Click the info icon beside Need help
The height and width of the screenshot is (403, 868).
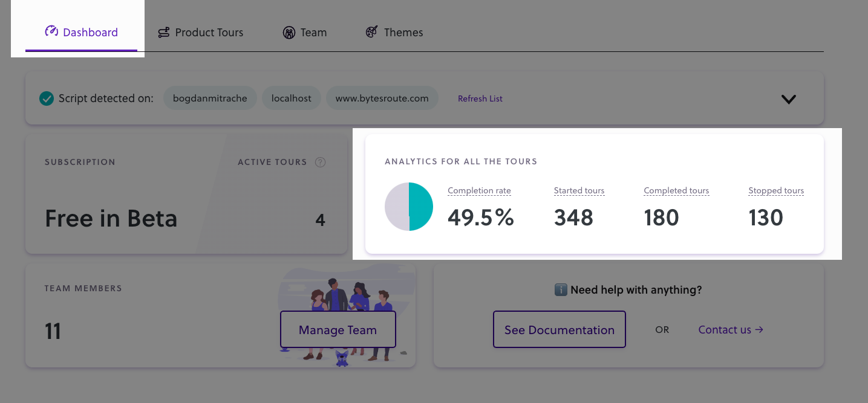click(561, 290)
